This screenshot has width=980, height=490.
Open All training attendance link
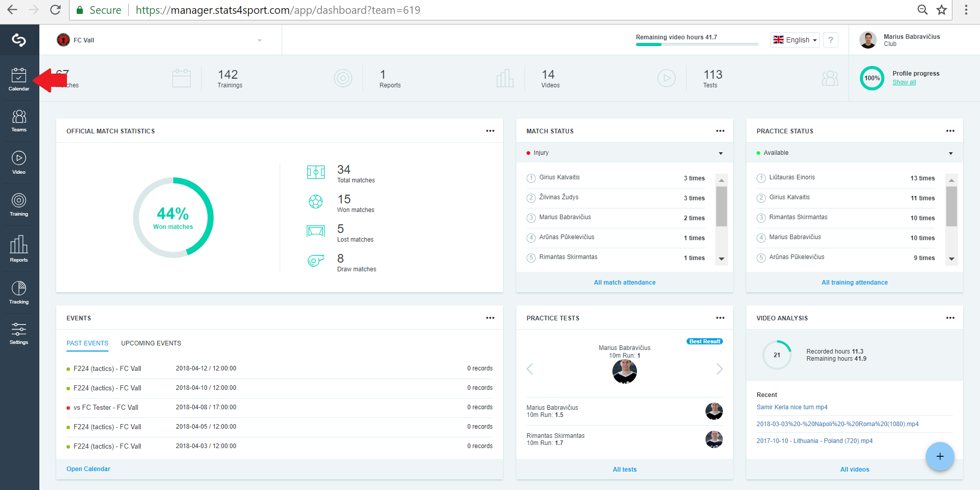pos(855,283)
